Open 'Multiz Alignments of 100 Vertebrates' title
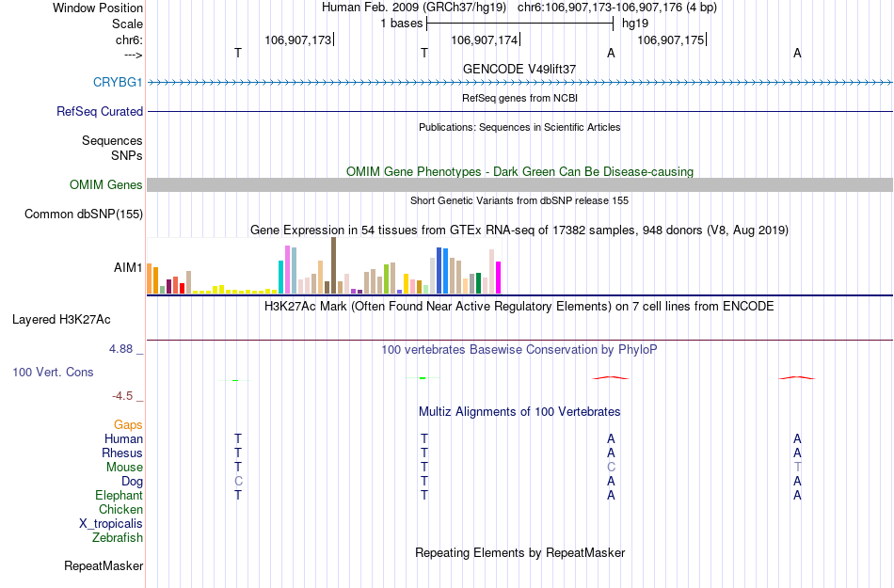This screenshot has width=894, height=588. 519,411
